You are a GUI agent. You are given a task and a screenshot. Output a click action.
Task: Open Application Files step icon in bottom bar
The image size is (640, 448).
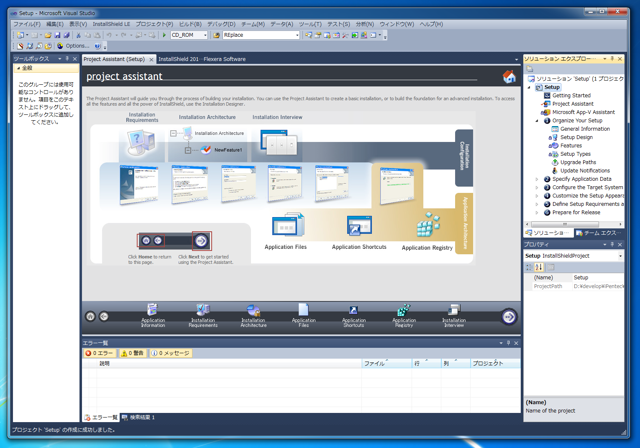[x=303, y=310]
